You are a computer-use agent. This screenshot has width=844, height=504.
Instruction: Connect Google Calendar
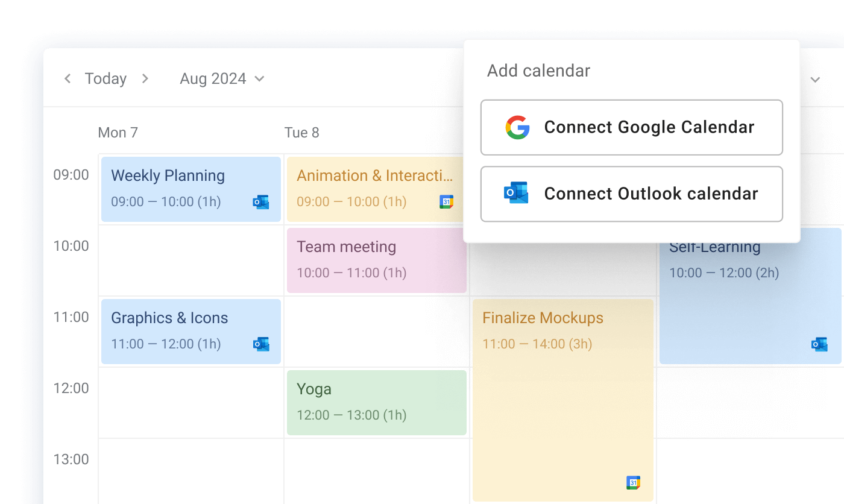point(631,127)
